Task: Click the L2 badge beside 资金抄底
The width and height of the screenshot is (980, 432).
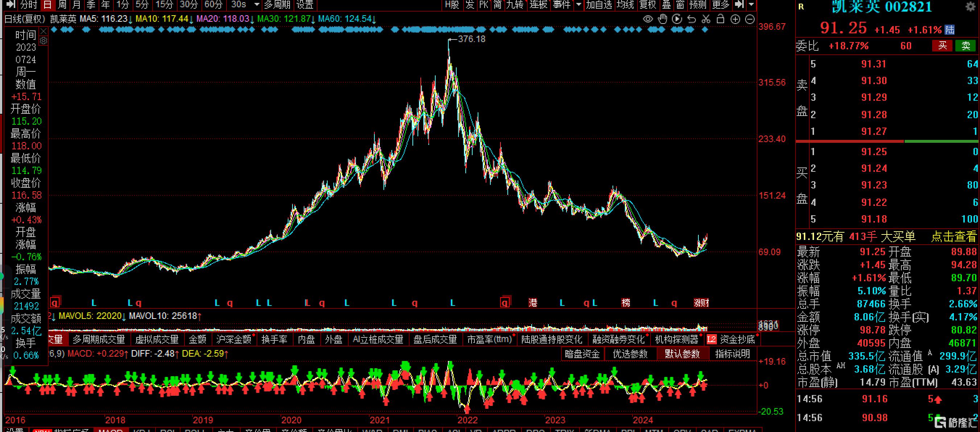Action: tap(711, 339)
